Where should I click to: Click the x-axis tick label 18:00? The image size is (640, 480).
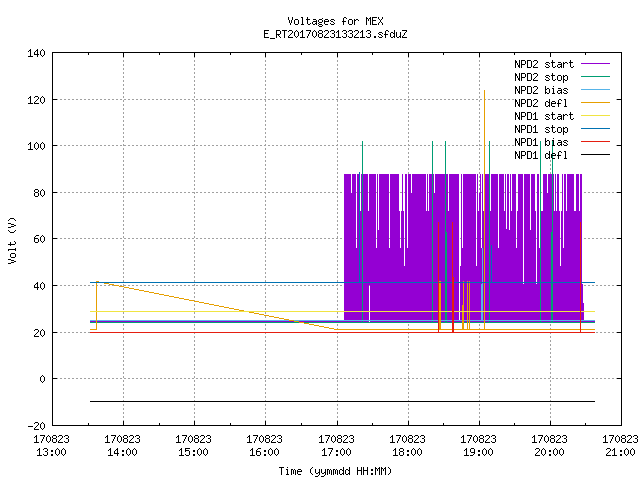click(x=407, y=452)
